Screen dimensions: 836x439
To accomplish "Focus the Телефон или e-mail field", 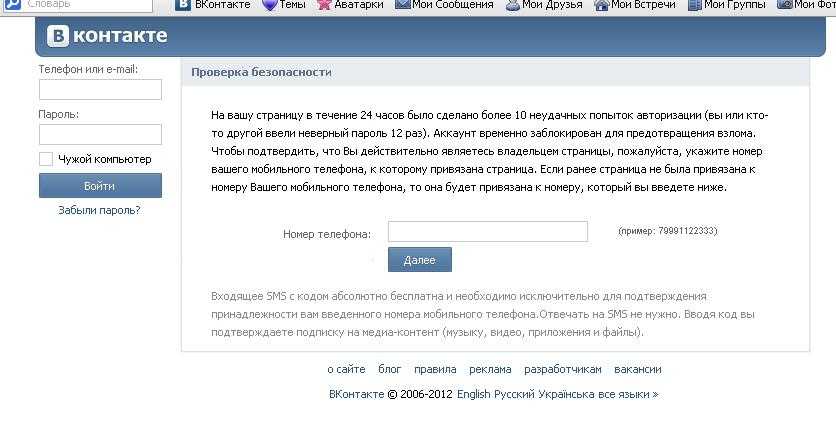I will click(100, 90).
